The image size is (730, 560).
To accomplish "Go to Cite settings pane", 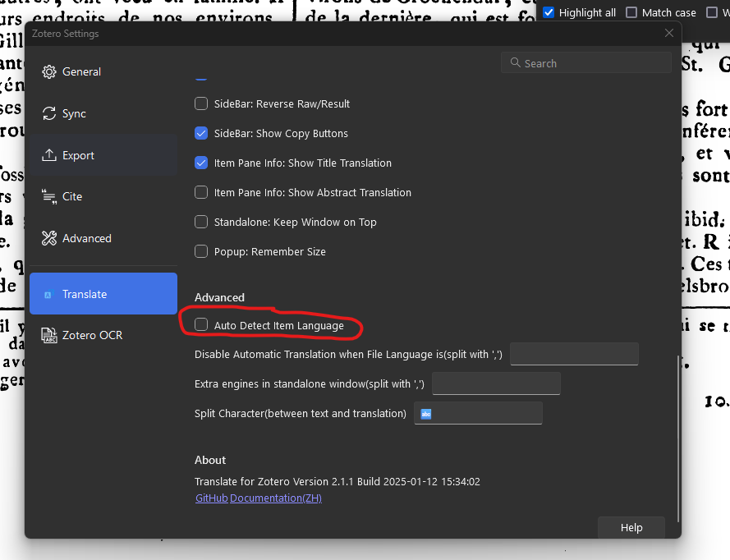I will (x=103, y=196).
